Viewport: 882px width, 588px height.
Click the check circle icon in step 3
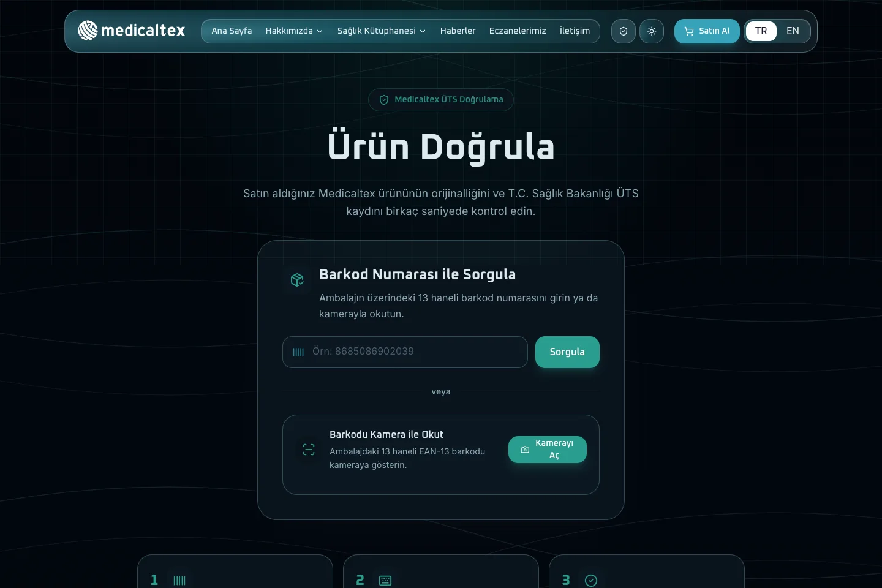[591, 581]
